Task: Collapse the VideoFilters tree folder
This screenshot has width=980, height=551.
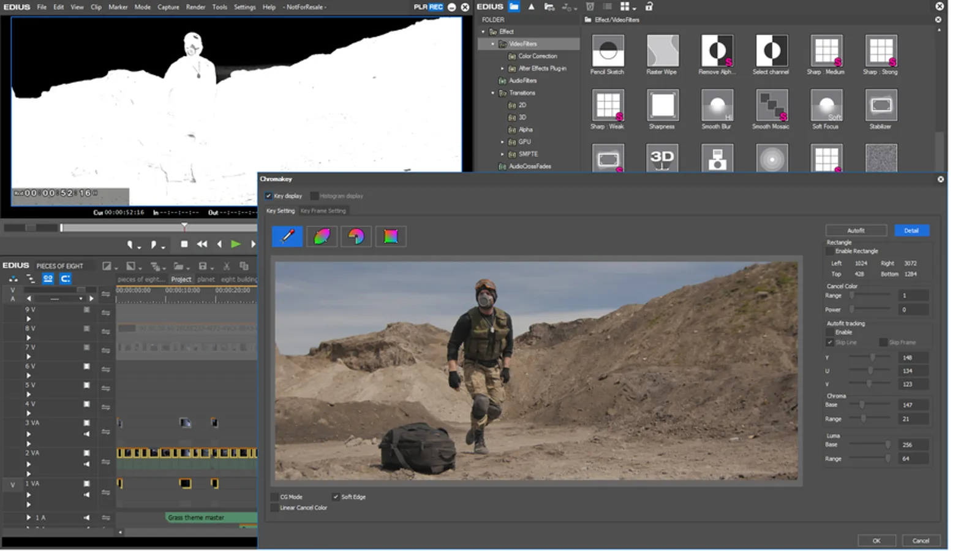Action: 492,44
